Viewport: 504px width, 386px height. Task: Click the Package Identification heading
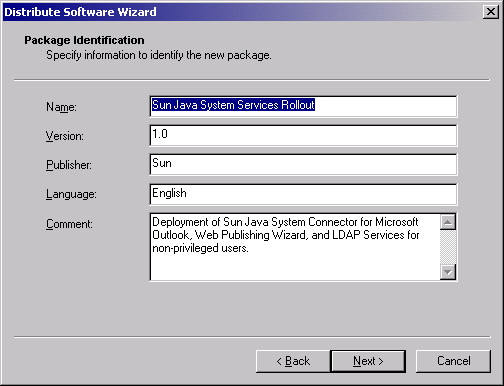[84, 40]
